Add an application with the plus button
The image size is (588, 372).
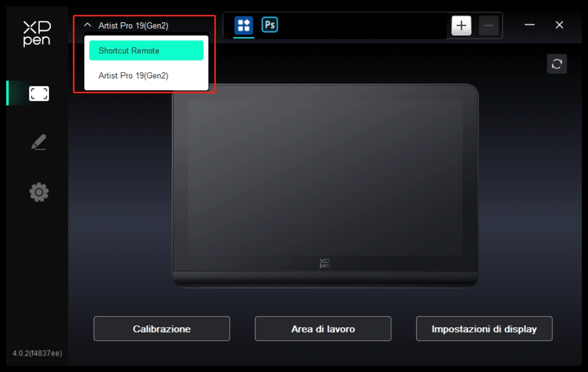[461, 26]
